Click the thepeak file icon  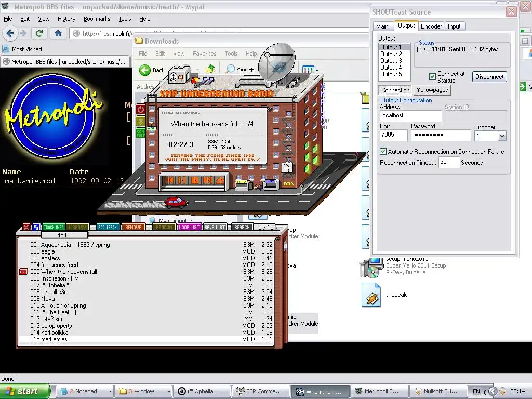(x=370, y=295)
